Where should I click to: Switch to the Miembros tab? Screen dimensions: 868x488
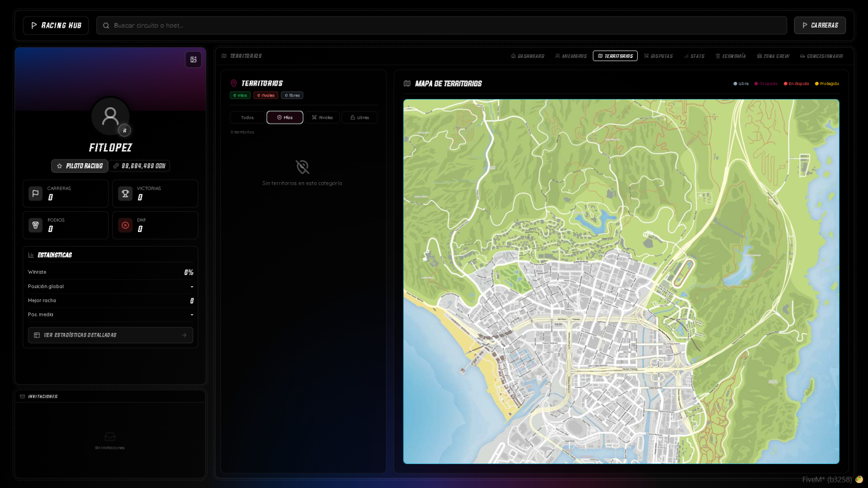(x=571, y=56)
